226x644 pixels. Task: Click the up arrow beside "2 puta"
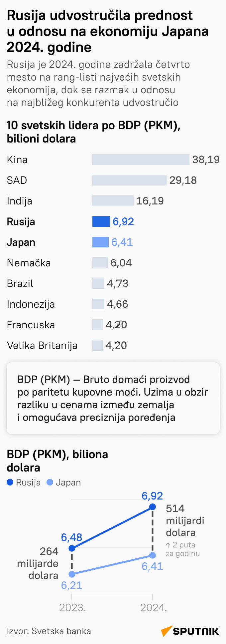click(168, 545)
